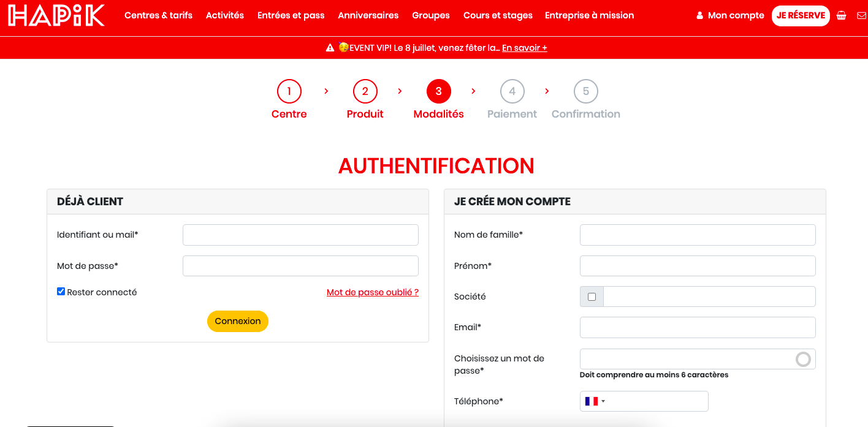Click the user icon beside Mon compte
868x427 pixels.
[x=699, y=15]
